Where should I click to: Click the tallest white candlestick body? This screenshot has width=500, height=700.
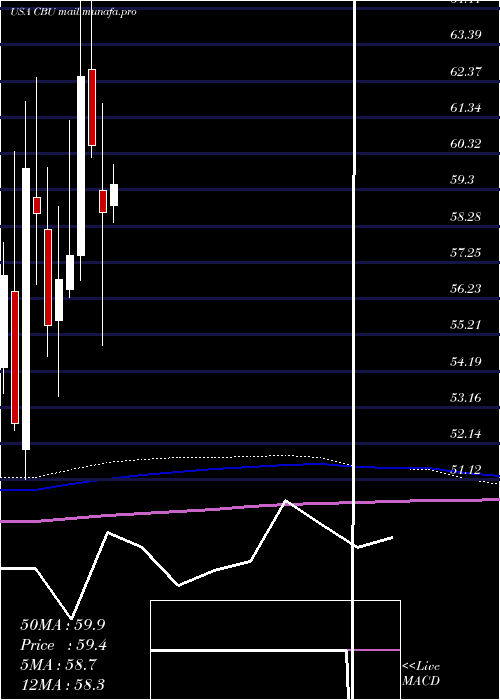point(26,309)
